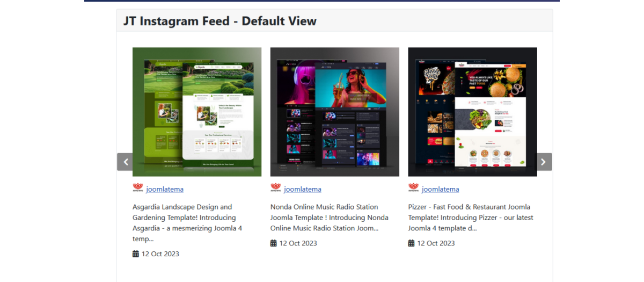Open the green Asgardia landscape template thumbnail
The width and height of the screenshot is (644, 282).
[x=197, y=112]
